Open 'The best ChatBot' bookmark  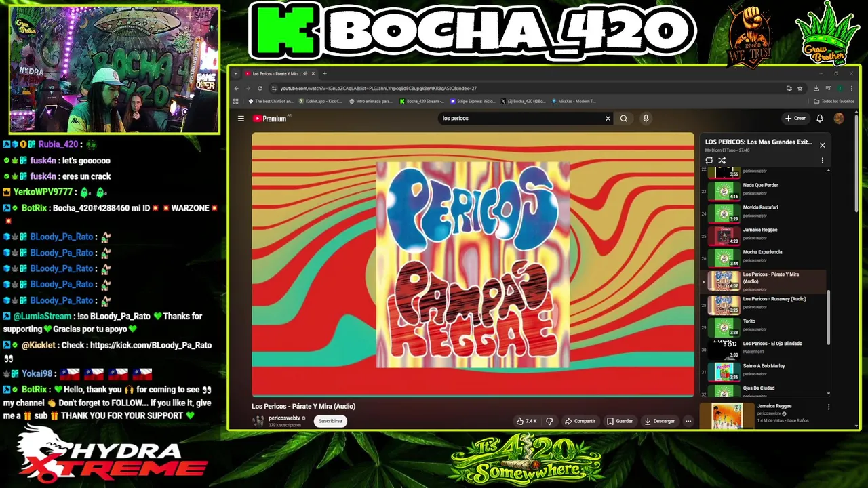(271, 101)
